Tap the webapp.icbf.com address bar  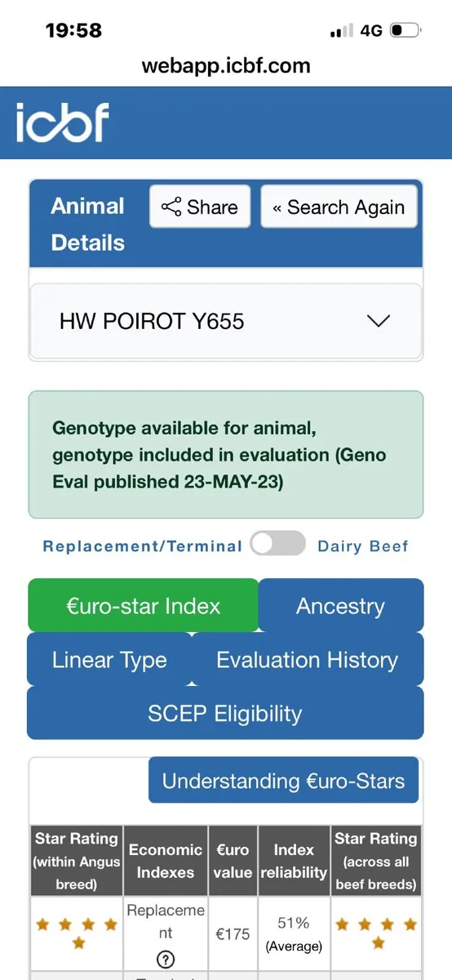point(226,66)
